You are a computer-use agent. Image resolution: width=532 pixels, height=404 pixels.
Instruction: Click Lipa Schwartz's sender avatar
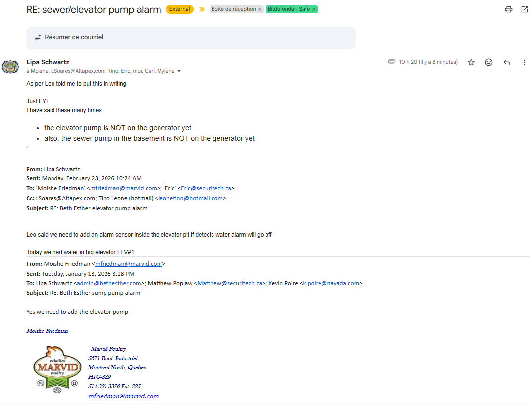pyautogui.click(x=10, y=66)
